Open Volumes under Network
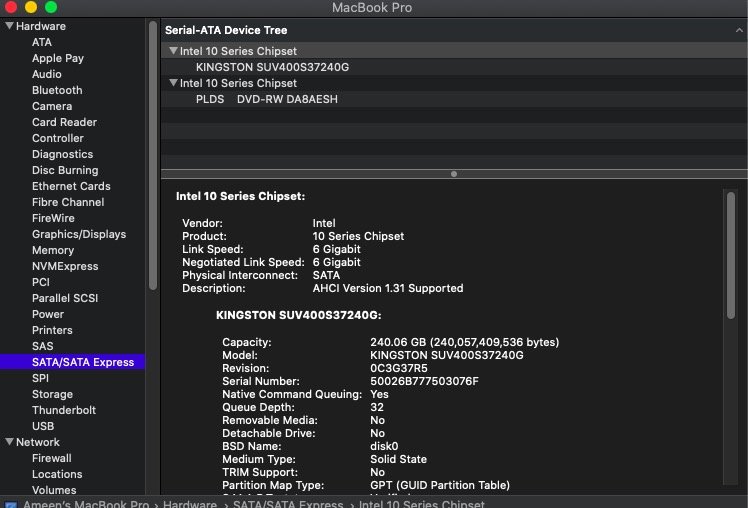Viewport: 748px width, 508px height. tap(54, 490)
